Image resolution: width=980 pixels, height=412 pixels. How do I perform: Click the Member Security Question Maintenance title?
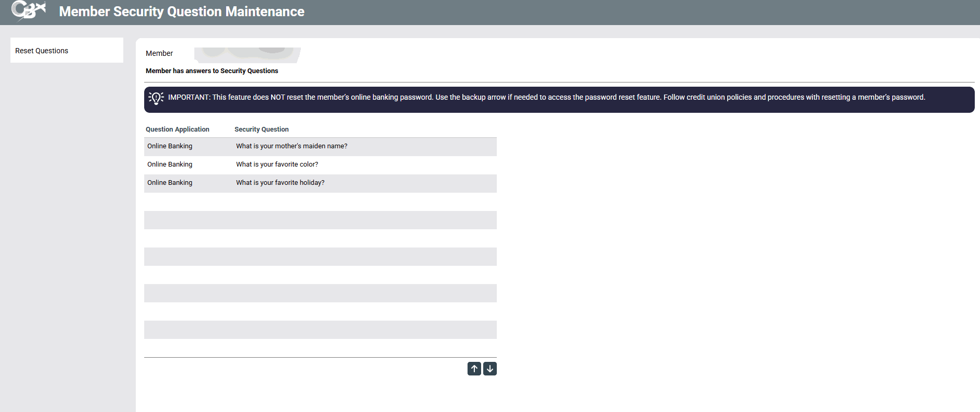pyautogui.click(x=181, y=11)
